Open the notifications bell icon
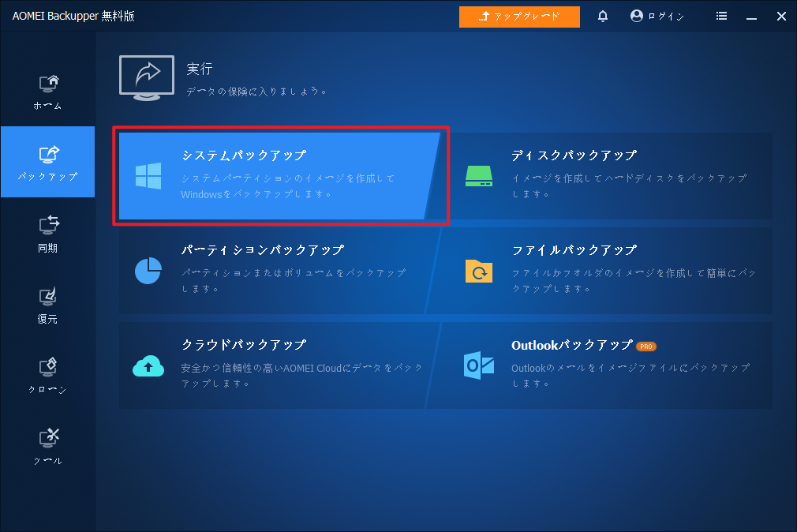 pos(603,17)
